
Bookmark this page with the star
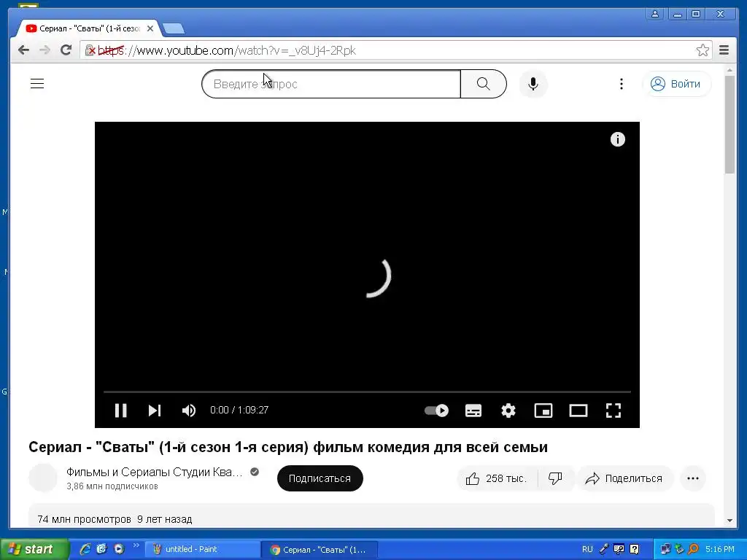point(703,50)
